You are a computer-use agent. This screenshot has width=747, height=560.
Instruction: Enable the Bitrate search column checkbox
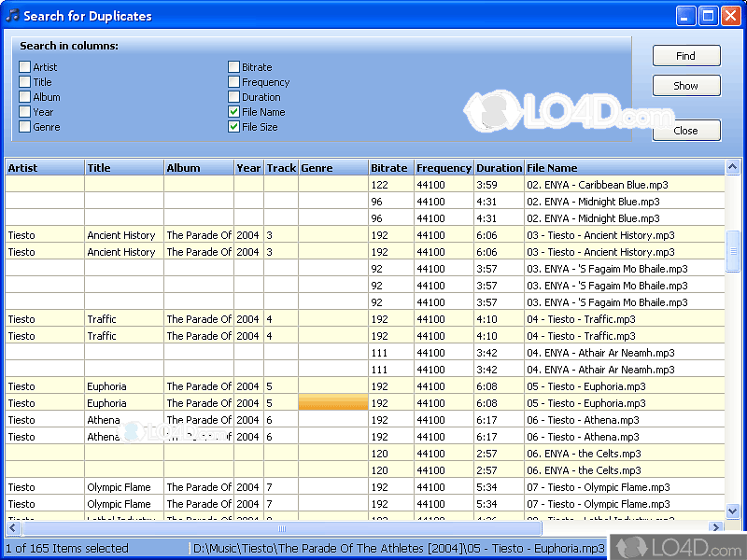click(x=234, y=67)
